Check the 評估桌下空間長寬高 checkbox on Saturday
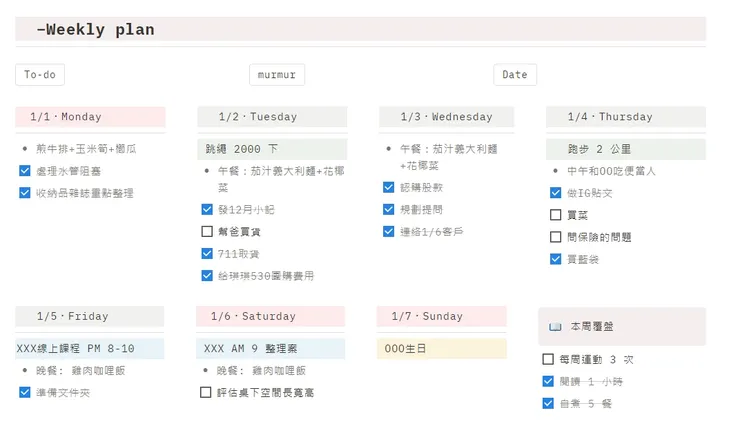This screenshot has width=740, height=440. point(205,392)
